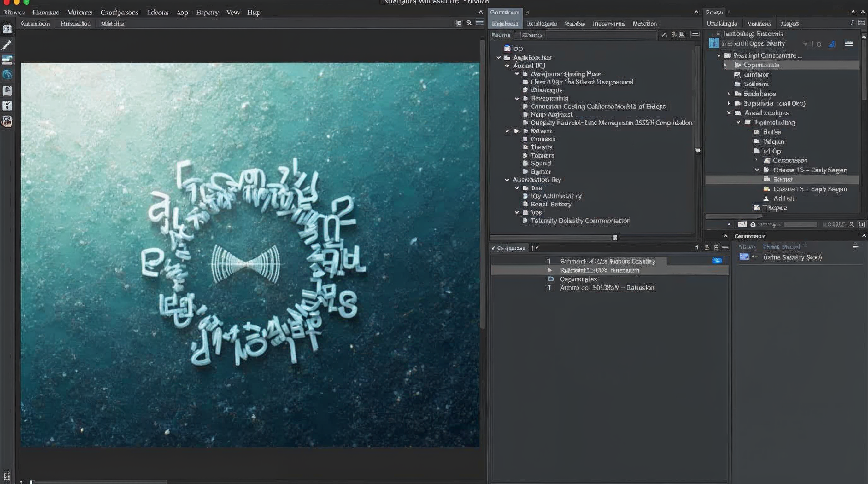Click the Fhtiseeiion button above the canvas

[x=75, y=24]
